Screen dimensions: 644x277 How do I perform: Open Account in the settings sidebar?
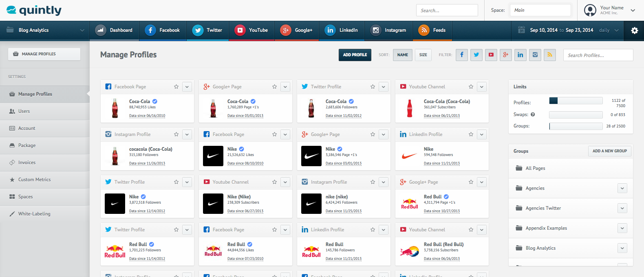(x=45, y=128)
